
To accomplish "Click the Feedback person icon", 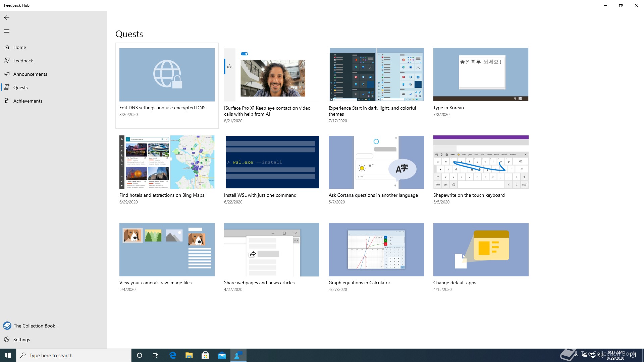I will 7,61.
